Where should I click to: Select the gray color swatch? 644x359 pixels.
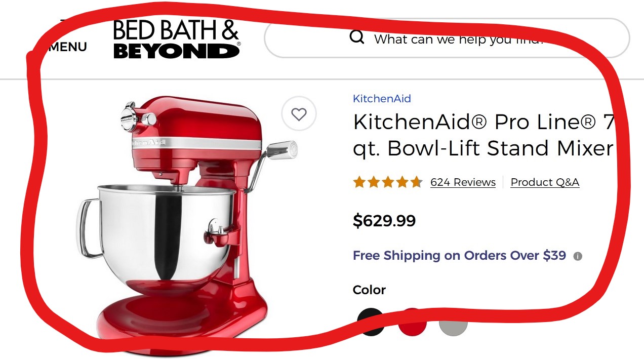[453, 322]
